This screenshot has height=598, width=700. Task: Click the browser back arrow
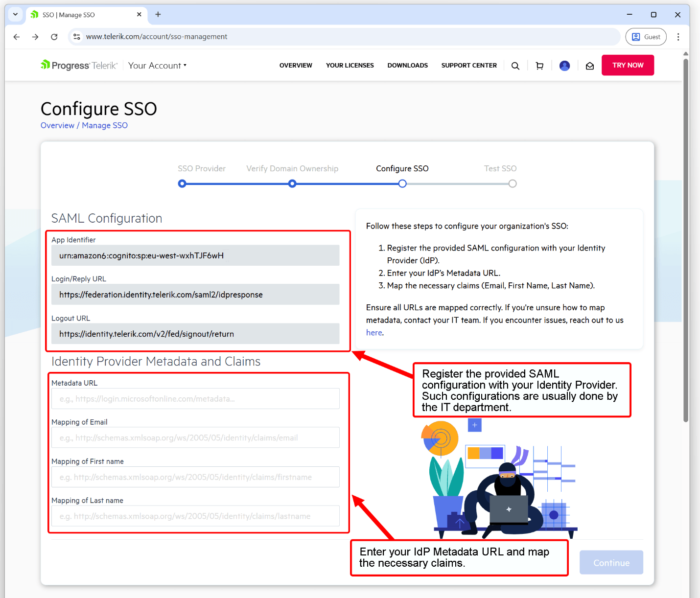17,37
